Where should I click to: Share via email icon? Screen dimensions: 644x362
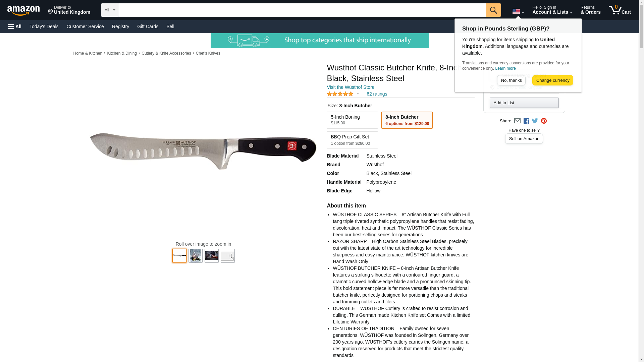coord(517,121)
